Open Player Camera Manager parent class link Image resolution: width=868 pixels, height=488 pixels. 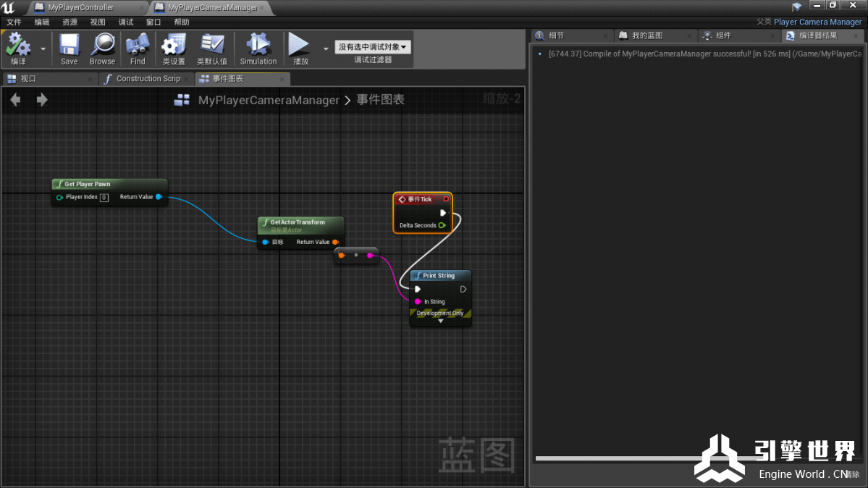point(817,22)
